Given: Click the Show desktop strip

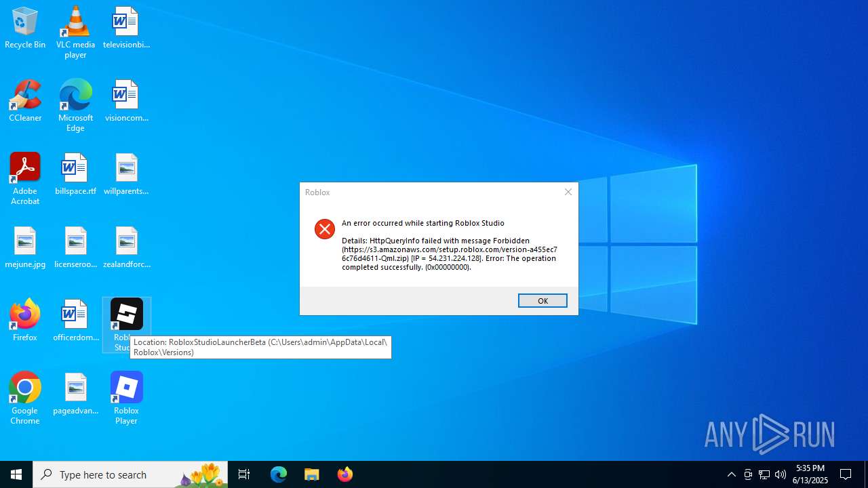Looking at the screenshot, I should pos(866,474).
